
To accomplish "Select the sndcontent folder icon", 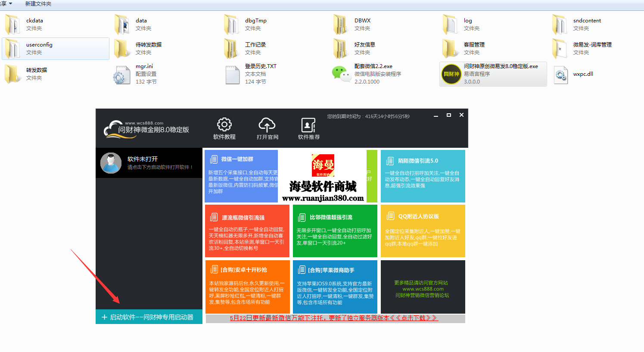I will tap(560, 24).
